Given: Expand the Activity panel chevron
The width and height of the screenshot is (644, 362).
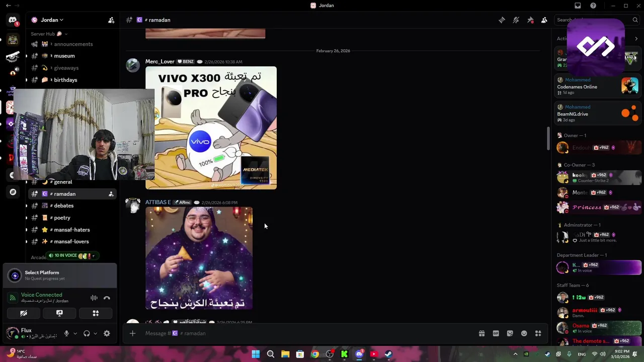Looking at the screenshot, I should [x=636, y=39].
